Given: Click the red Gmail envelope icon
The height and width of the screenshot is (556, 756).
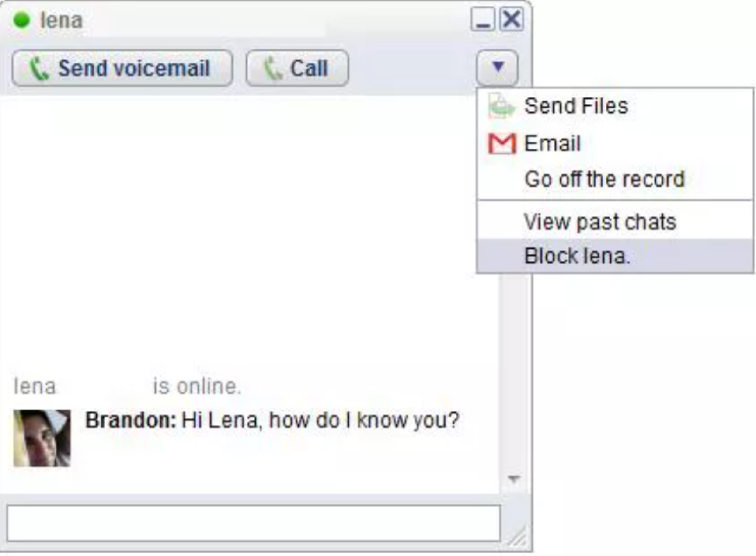Looking at the screenshot, I should [502, 144].
